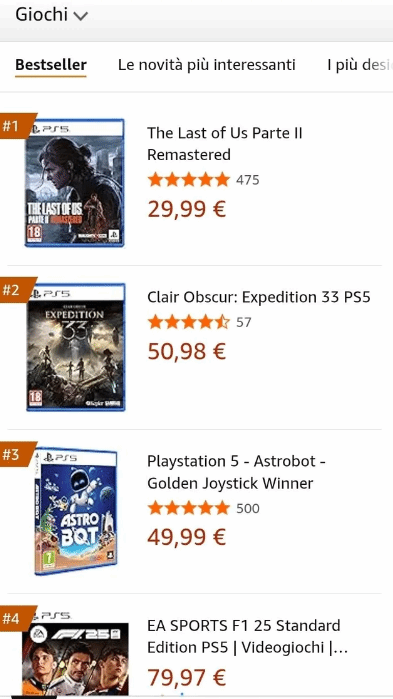The height and width of the screenshot is (699, 393).
Task: View star rating for Clair Obscur Expedition 33
Action: coord(188,322)
